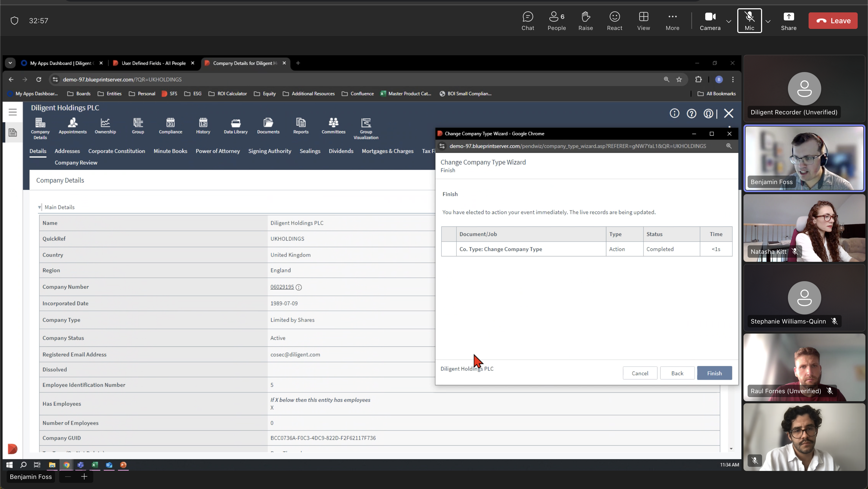The height and width of the screenshot is (489, 868).
Task: Open the Company Details toolbar icon
Action: pyautogui.click(x=40, y=128)
